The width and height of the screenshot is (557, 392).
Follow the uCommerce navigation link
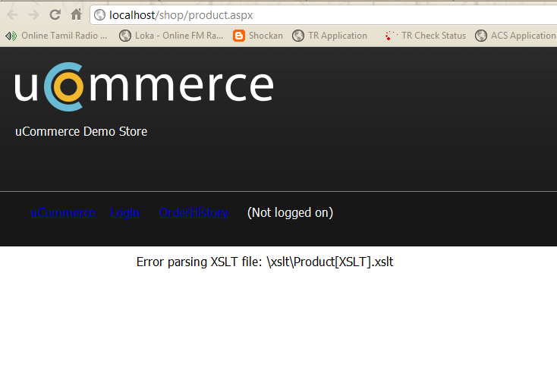tap(63, 212)
